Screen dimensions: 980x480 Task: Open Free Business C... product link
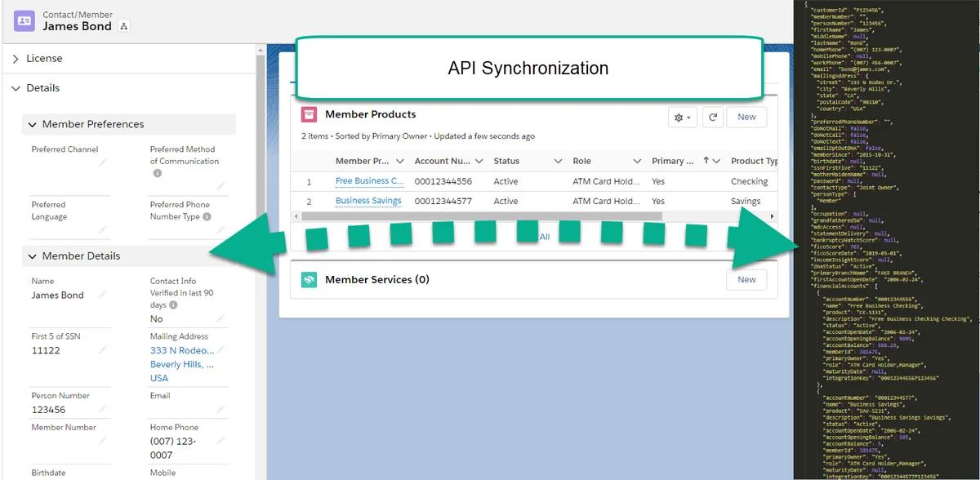(x=369, y=181)
